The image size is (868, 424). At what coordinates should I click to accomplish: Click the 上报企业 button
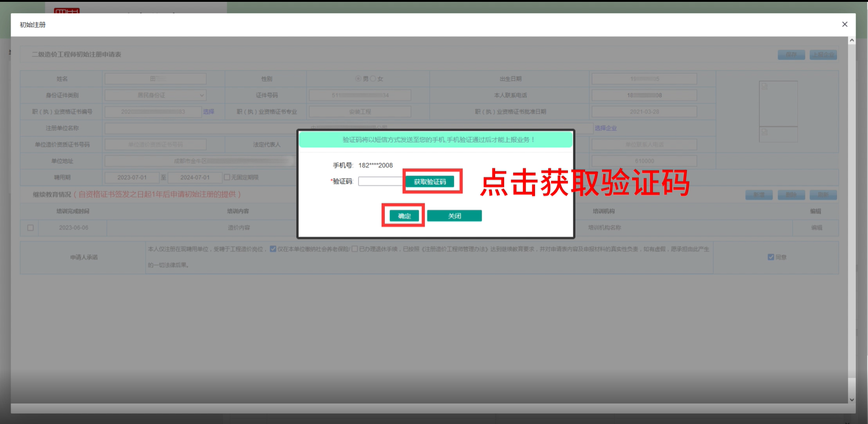click(823, 55)
